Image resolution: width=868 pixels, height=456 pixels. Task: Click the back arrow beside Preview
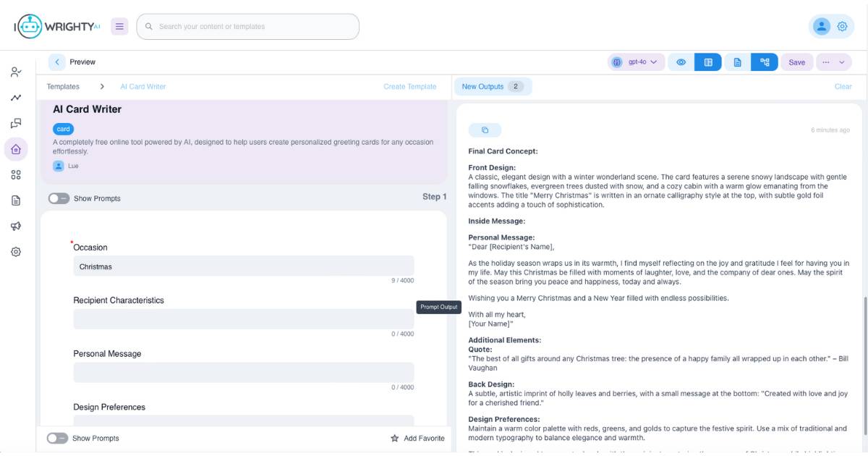(x=57, y=62)
